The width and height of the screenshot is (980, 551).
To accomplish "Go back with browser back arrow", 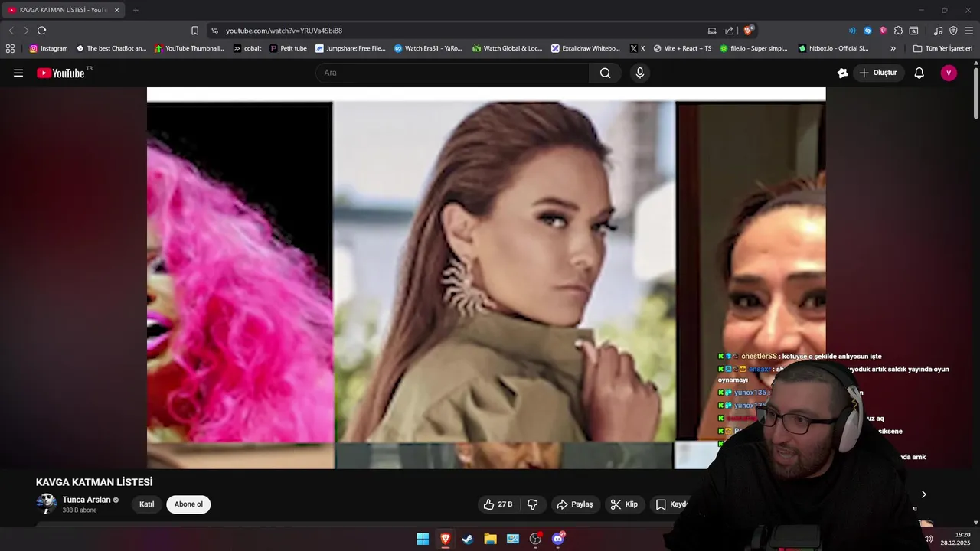I will click(11, 31).
